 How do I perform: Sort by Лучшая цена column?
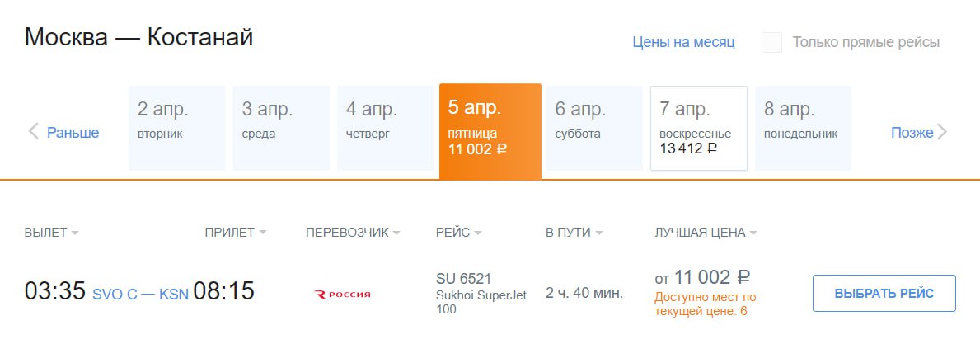pyautogui.click(x=705, y=233)
